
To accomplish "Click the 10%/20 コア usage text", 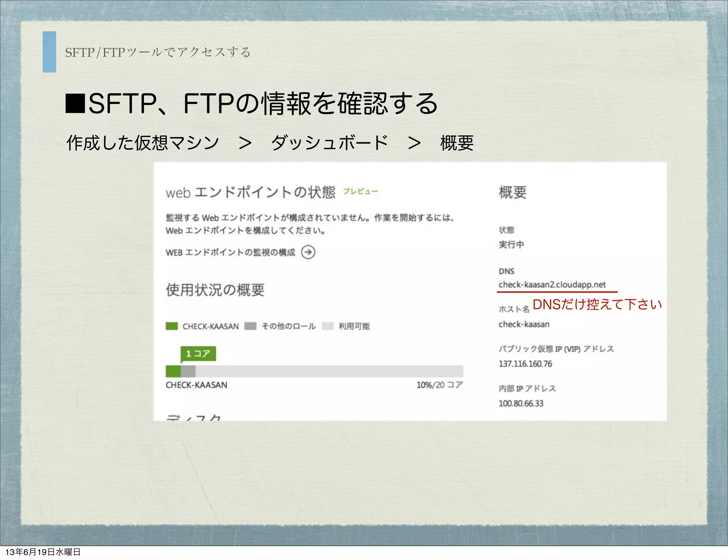I will click(x=440, y=385).
